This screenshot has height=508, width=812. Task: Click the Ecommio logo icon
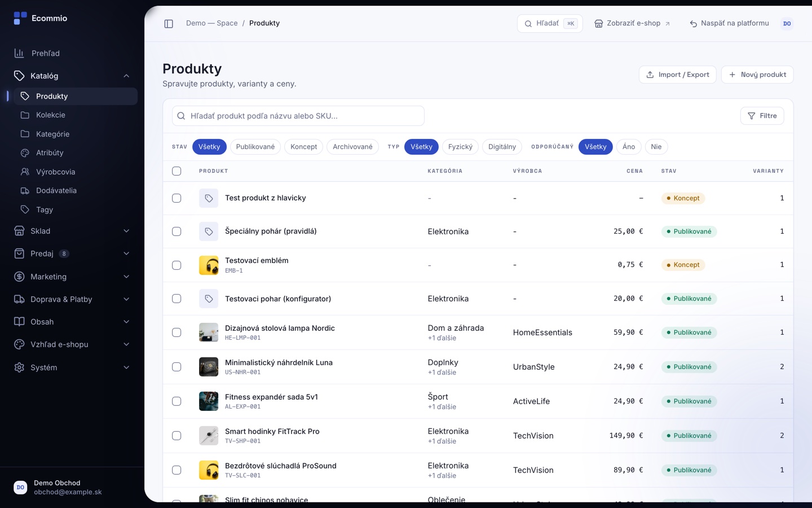tap(20, 18)
